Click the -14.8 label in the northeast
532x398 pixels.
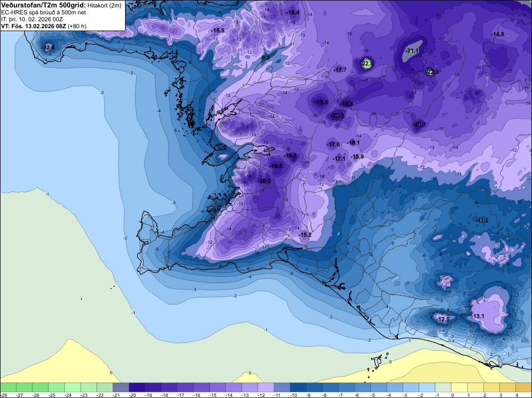[x=498, y=34]
